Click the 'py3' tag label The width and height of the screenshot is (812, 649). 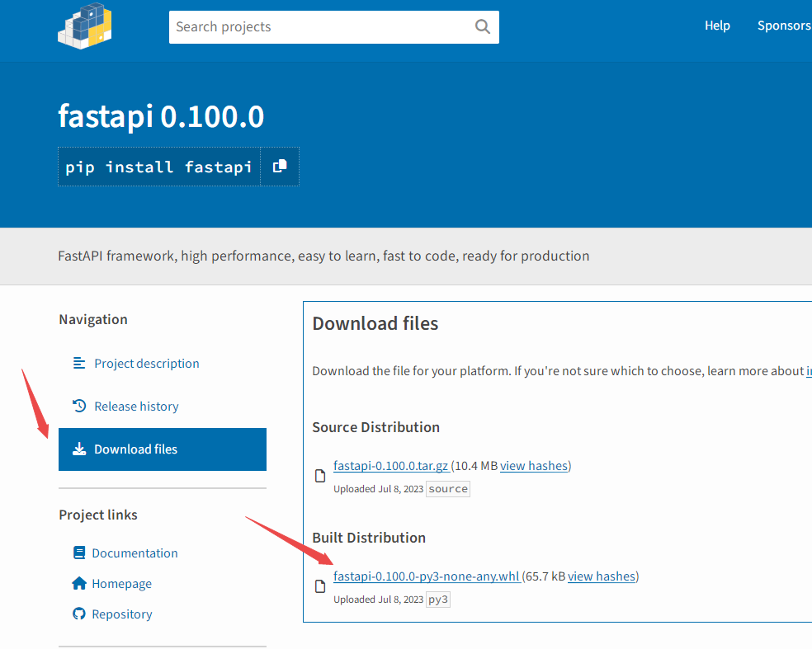[438, 600]
